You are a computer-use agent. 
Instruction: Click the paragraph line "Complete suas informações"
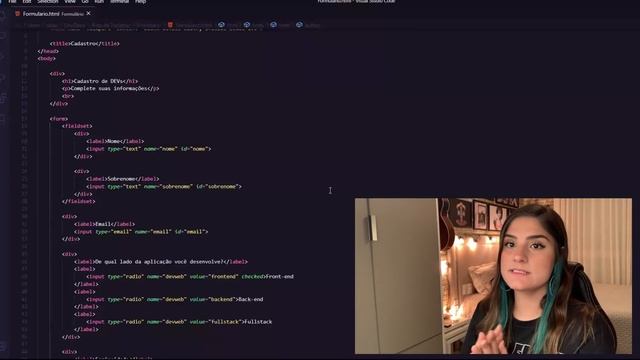111,89
